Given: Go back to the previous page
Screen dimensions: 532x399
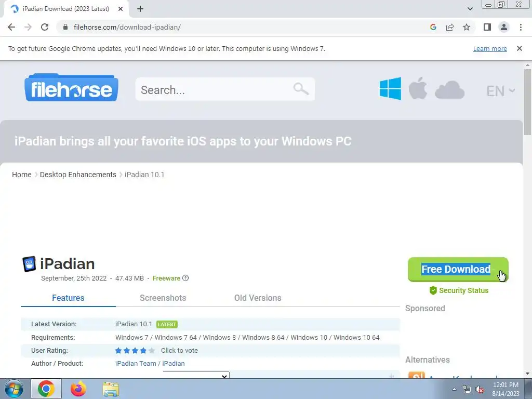Looking at the screenshot, I should (x=11, y=27).
